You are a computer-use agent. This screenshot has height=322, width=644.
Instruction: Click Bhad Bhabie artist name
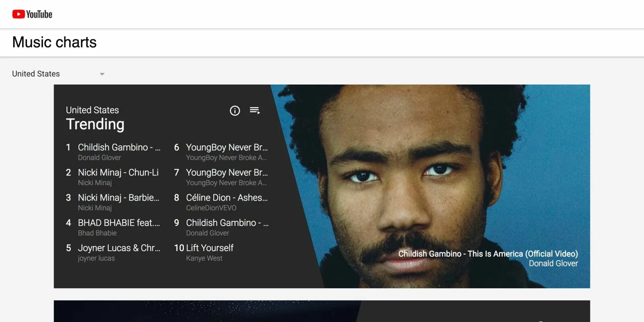coord(97,233)
